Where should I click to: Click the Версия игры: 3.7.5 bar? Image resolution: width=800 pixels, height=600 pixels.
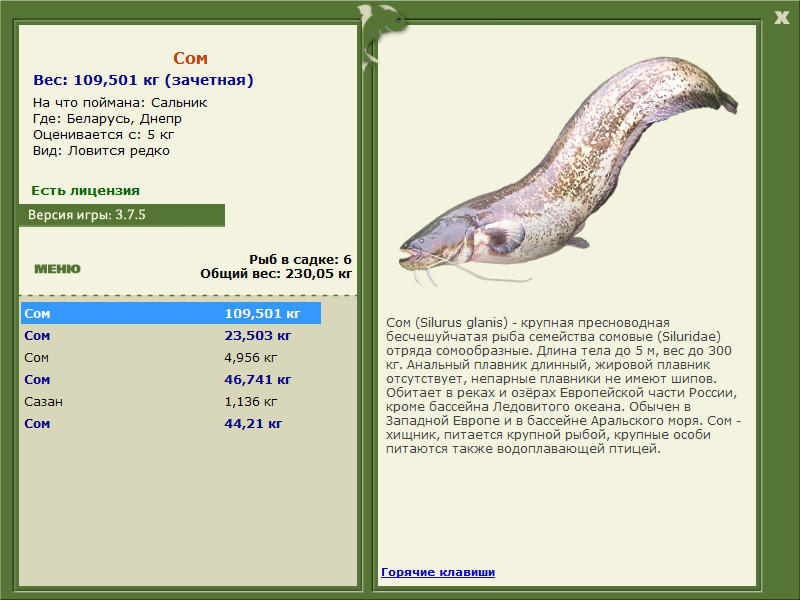pos(122,215)
